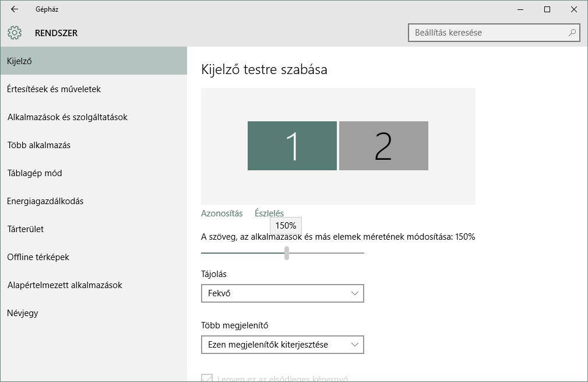The width and height of the screenshot is (588, 382).
Task: Click the settings gear icon beside RENDSZER
Action: coord(15,33)
